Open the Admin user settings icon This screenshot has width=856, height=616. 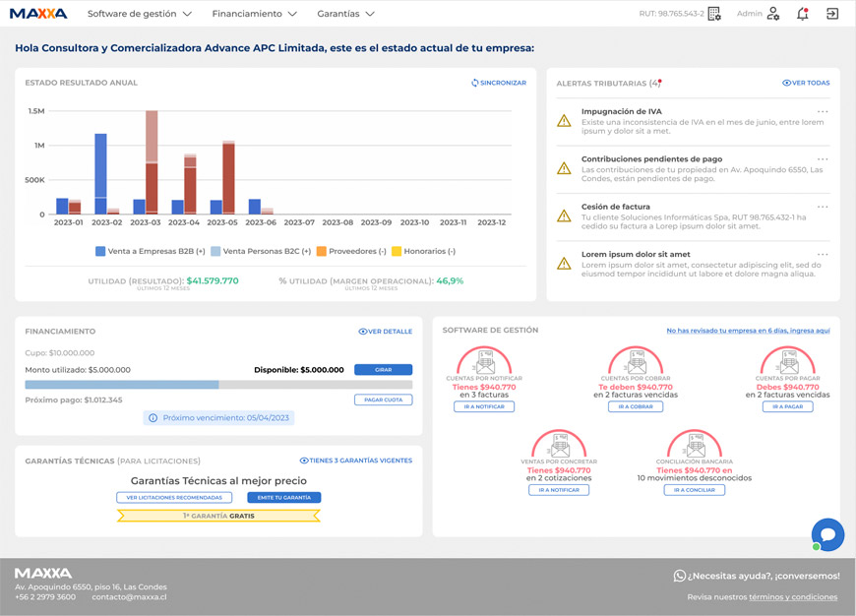tap(773, 14)
